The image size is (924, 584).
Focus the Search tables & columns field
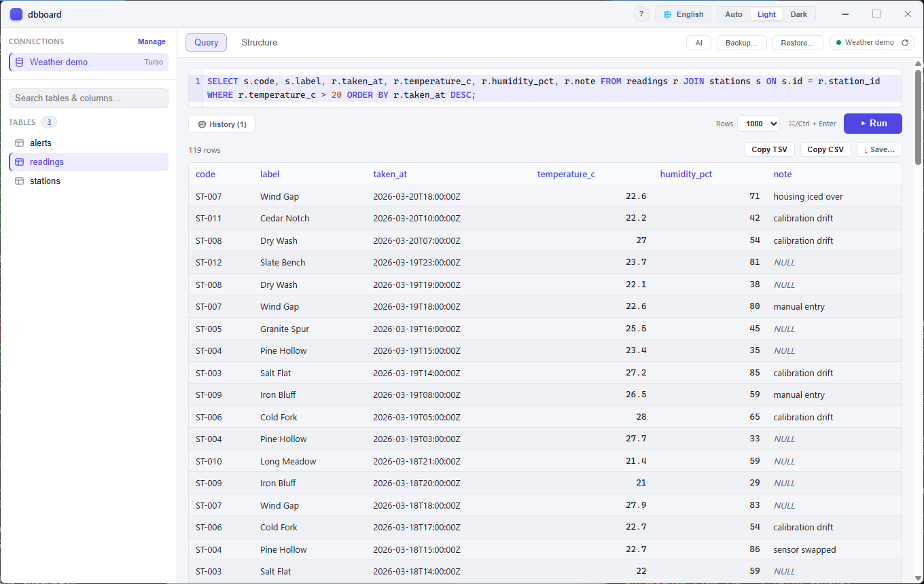(88, 98)
